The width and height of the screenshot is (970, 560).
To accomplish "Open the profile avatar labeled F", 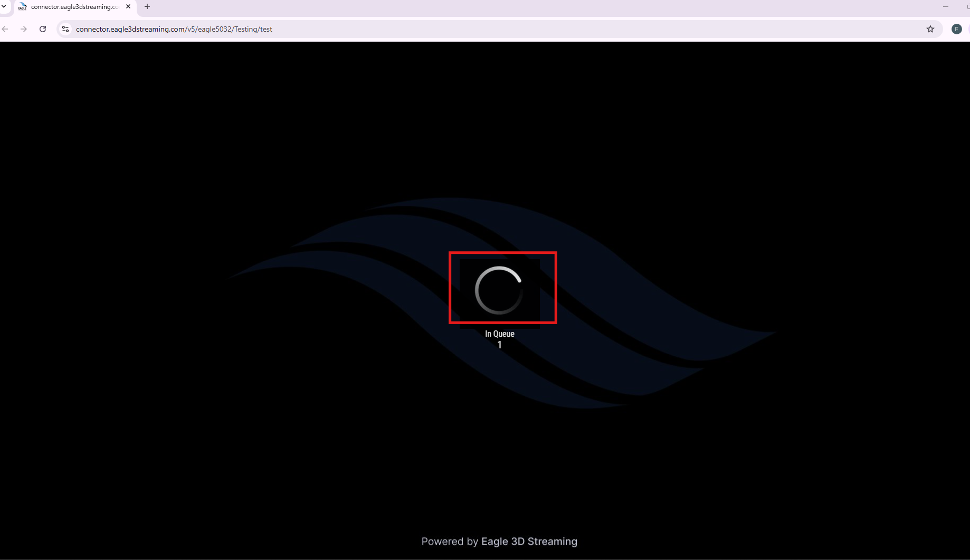I will click(956, 29).
